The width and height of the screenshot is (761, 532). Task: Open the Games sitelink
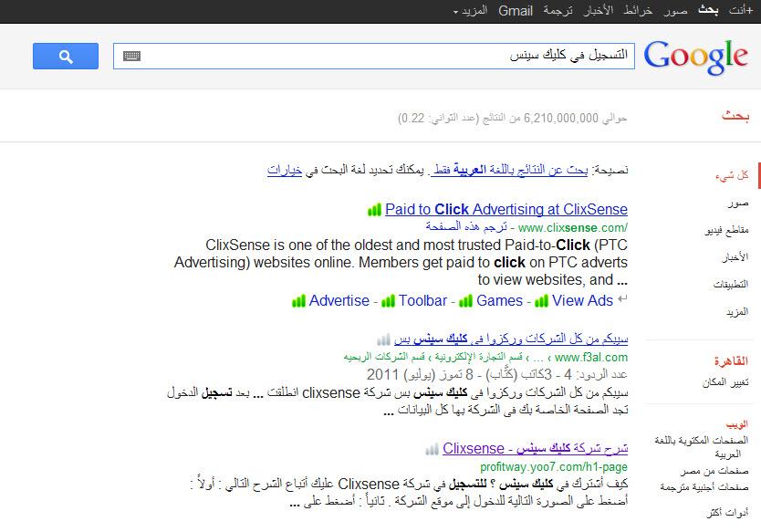pyautogui.click(x=499, y=301)
